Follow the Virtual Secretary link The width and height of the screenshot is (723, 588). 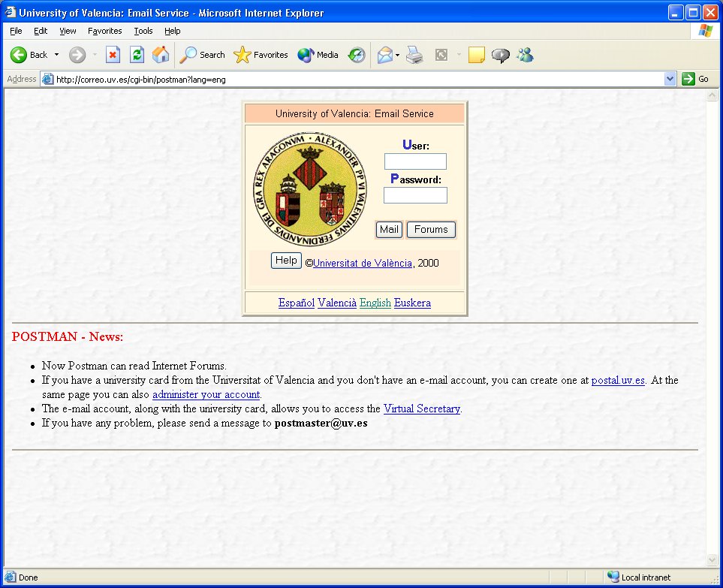click(422, 409)
